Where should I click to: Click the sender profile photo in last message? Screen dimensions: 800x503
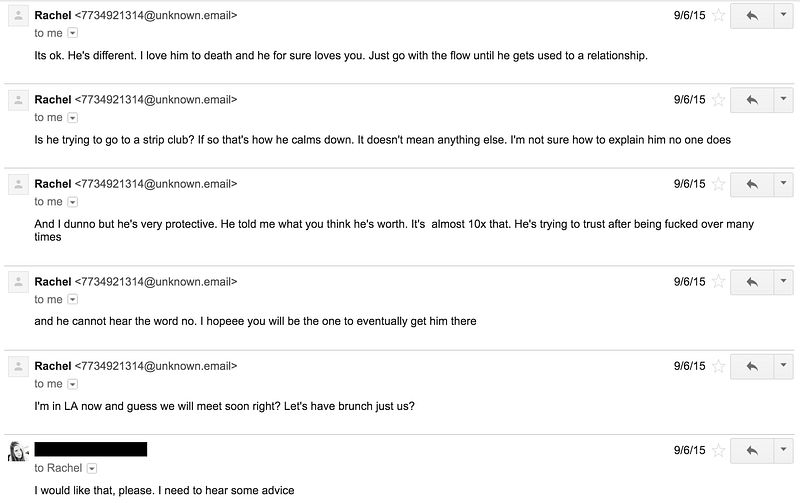[18, 451]
